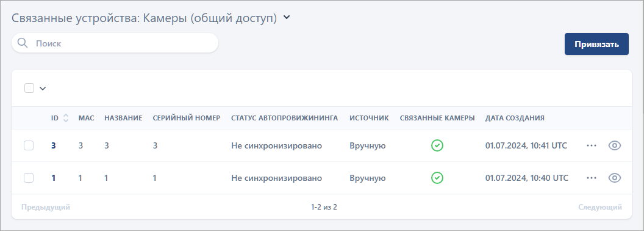Tick the checkbox for device 3

28,145
